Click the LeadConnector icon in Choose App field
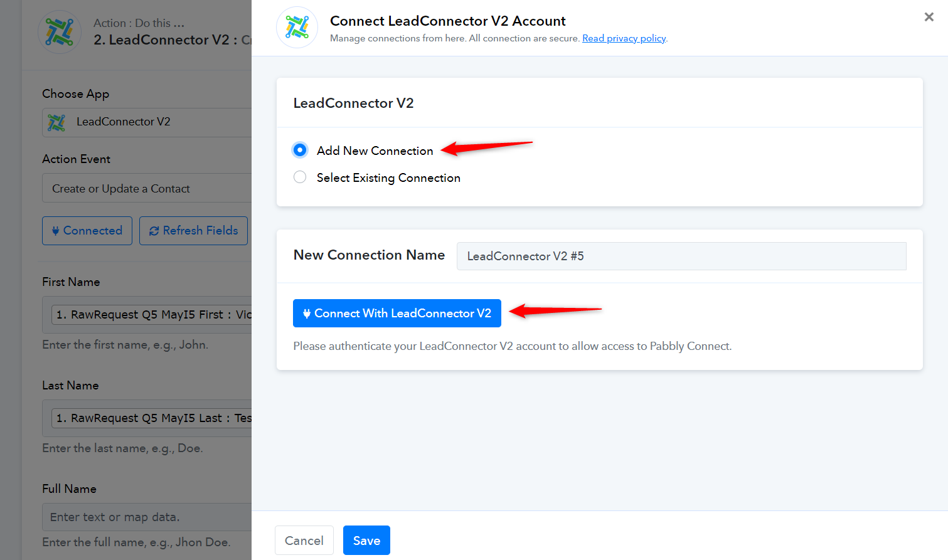The height and width of the screenshot is (560, 948). pos(56,122)
